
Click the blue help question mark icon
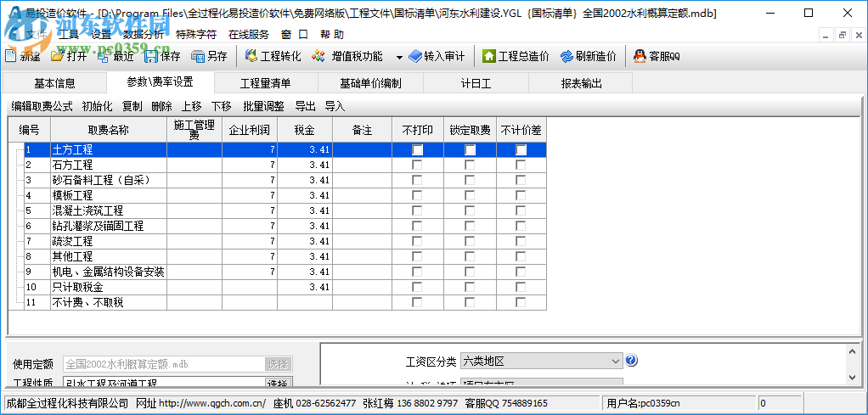(631, 361)
